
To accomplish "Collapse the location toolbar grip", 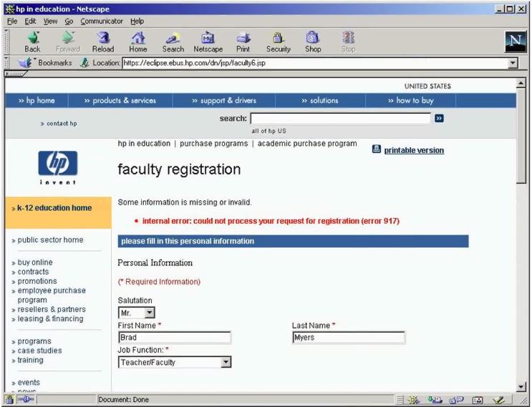I will (x=6, y=63).
